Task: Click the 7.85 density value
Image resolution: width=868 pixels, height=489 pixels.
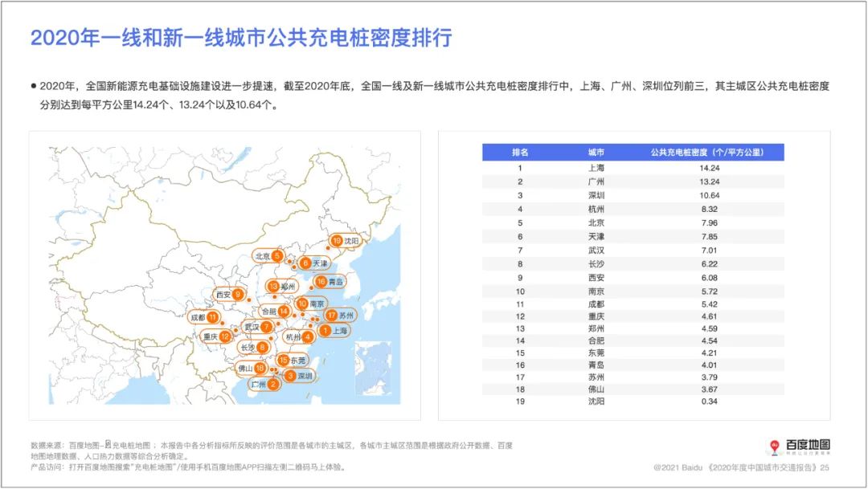Action: coord(709,237)
